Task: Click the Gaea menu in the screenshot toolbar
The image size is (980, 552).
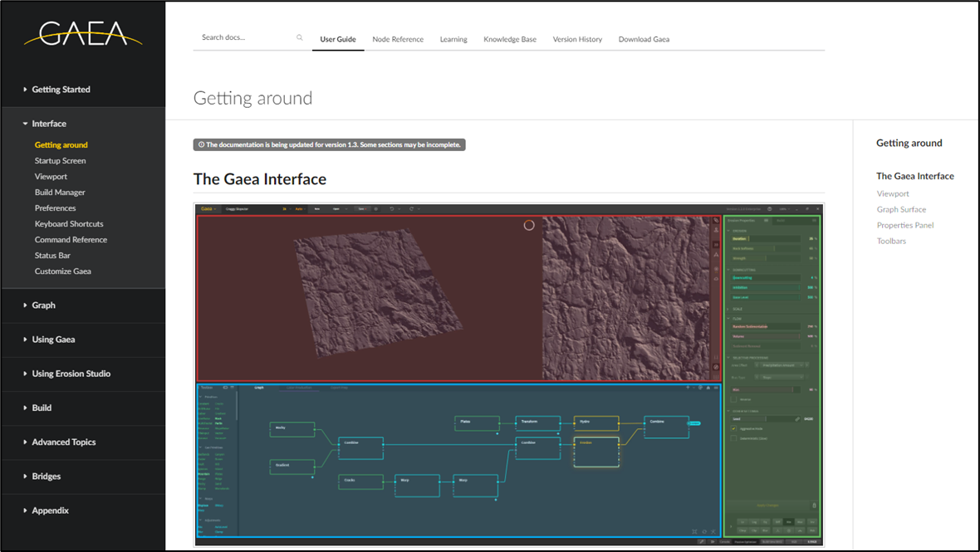Action: click(x=208, y=208)
